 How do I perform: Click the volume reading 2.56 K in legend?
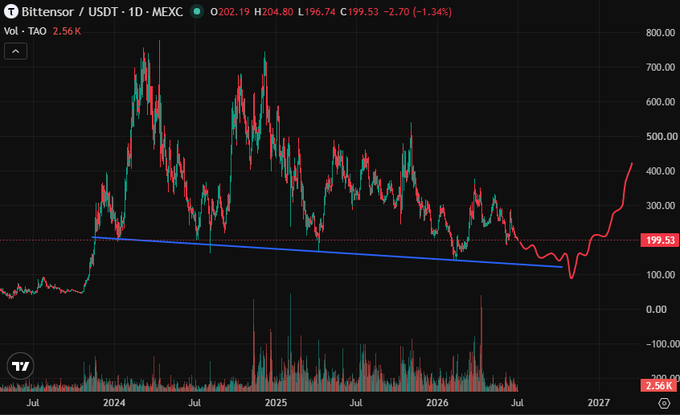coord(67,31)
